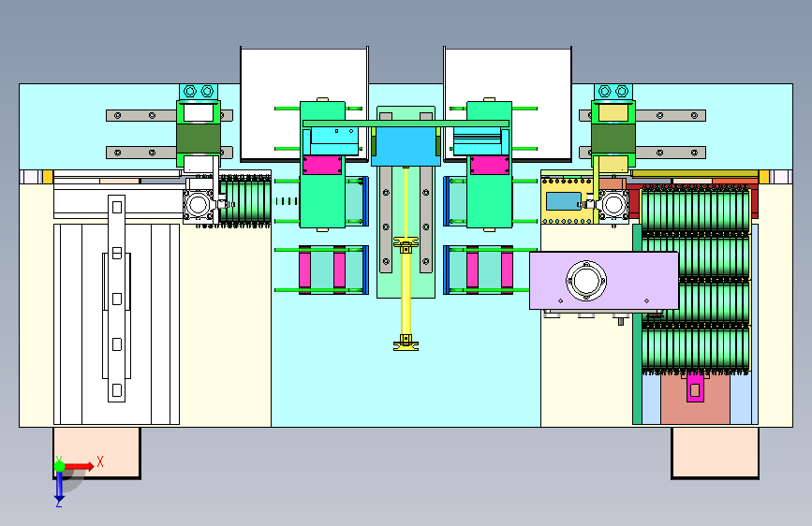
Task: Select the right round motor face near the yellow board
Action: pyautogui.click(x=613, y=205)
